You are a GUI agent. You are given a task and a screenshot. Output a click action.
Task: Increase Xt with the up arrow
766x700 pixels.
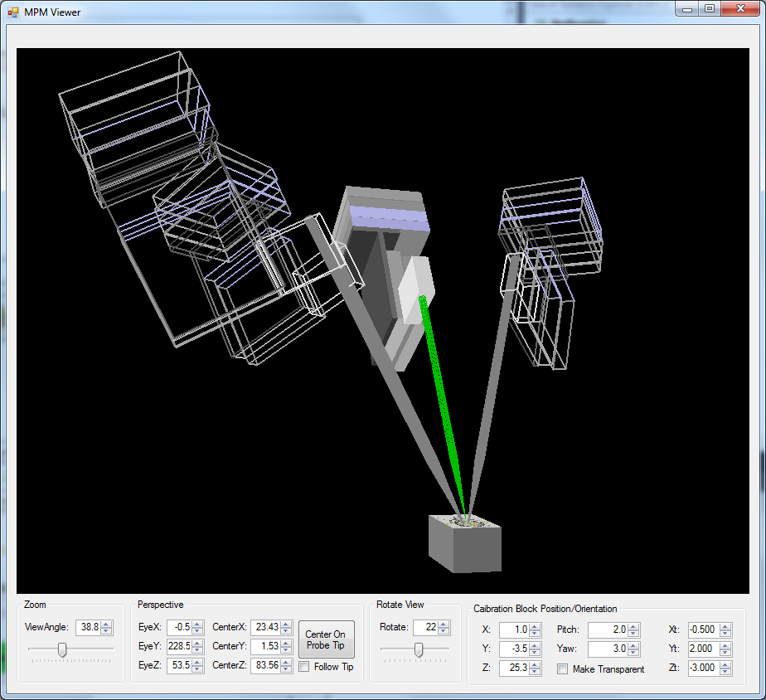coord(725,627)
